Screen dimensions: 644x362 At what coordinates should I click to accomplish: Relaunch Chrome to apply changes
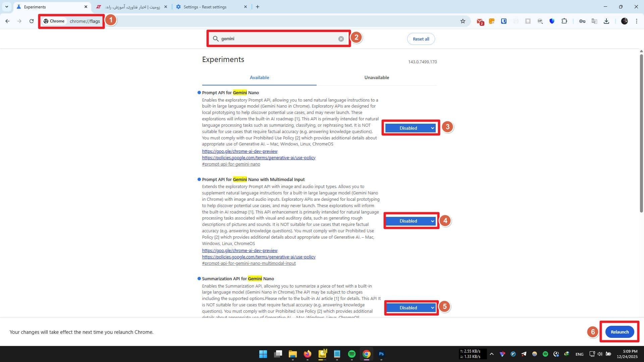tap(620, 332)
